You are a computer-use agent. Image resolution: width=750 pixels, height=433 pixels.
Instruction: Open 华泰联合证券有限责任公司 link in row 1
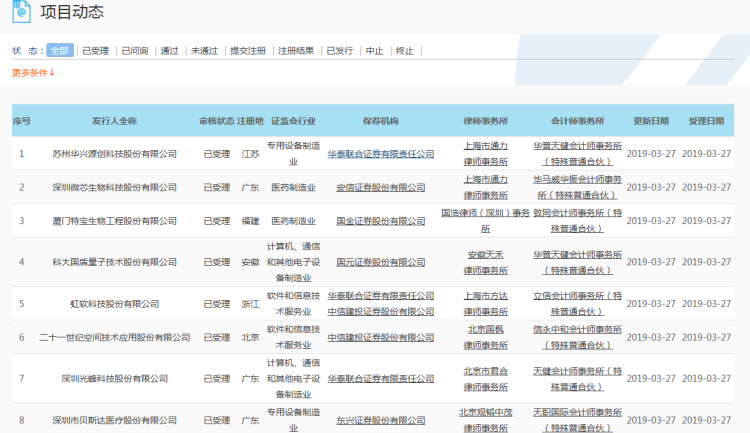coord(380,154)
